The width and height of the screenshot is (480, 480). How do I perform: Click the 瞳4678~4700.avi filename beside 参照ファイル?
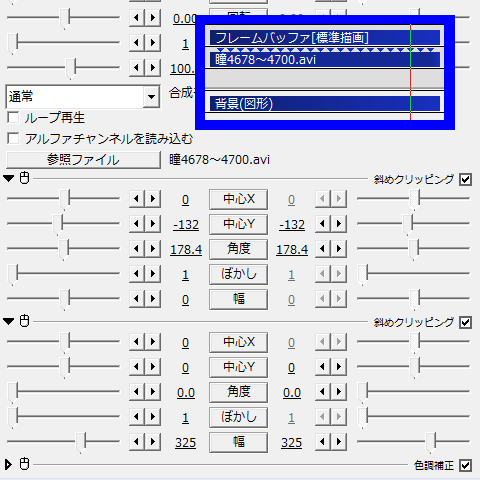pyautogui.click(x=219, y=160)
